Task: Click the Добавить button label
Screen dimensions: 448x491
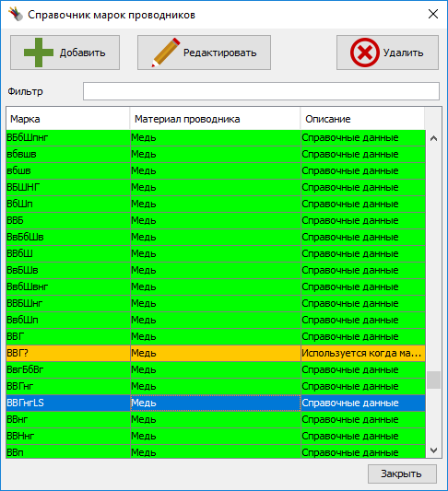Action: [83, 53]
